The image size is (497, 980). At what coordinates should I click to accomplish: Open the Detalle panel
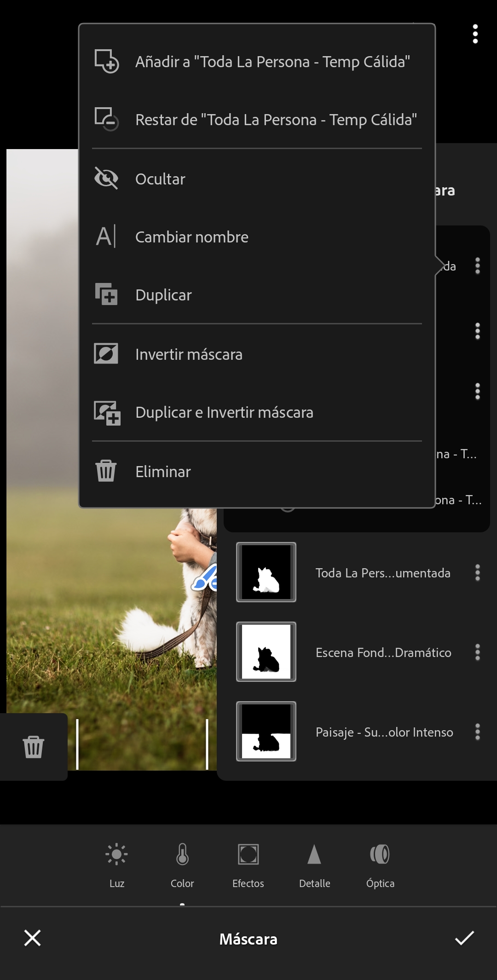coord(314,865)
